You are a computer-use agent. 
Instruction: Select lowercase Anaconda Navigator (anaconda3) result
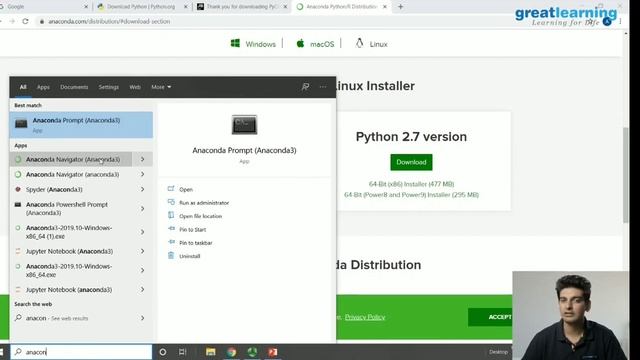pyautogui.click(x=71, y=174)
